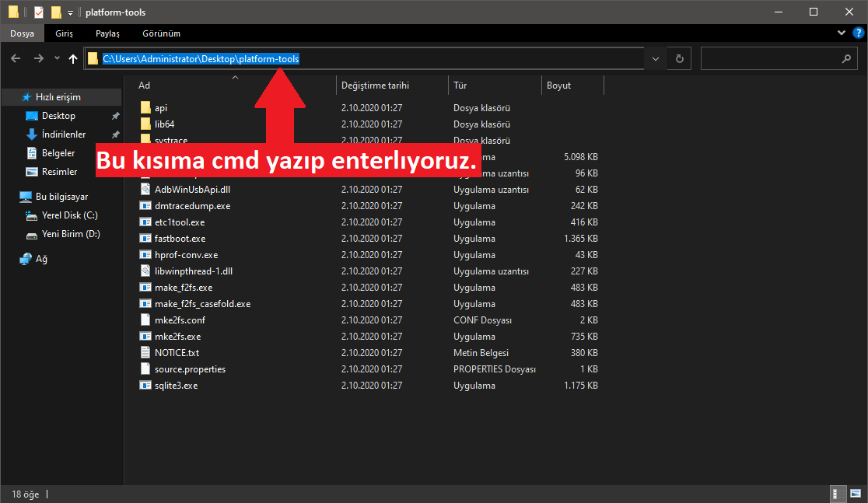The image size is (868, 503).
Task: Open the recent locations dropdown arrow
Action: click(57, 58)
